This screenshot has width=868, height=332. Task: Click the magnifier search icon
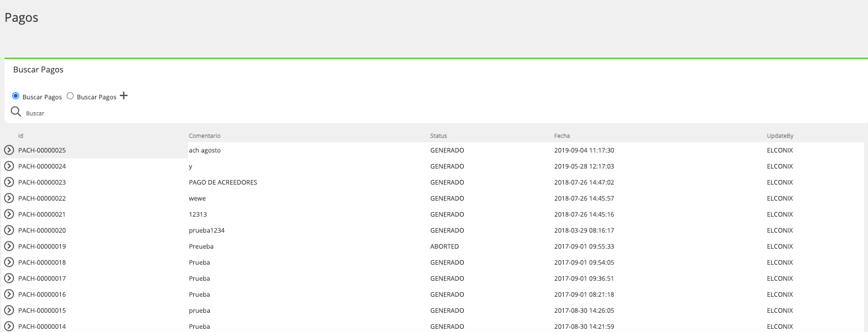pyautogui.click(x=16, y=112)
